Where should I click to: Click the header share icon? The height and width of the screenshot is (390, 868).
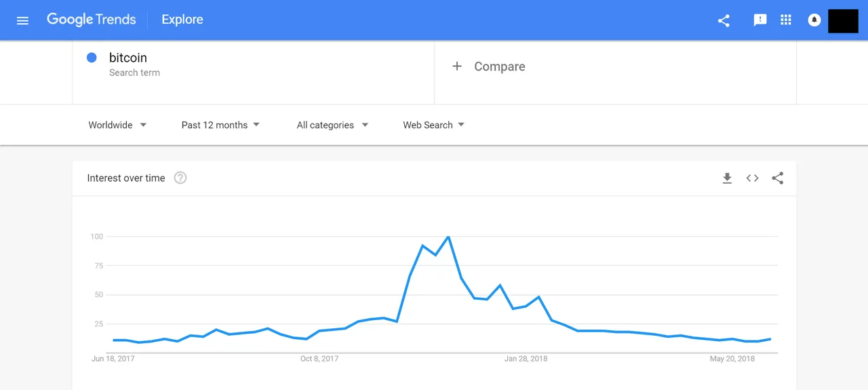[x=724, y=20]
